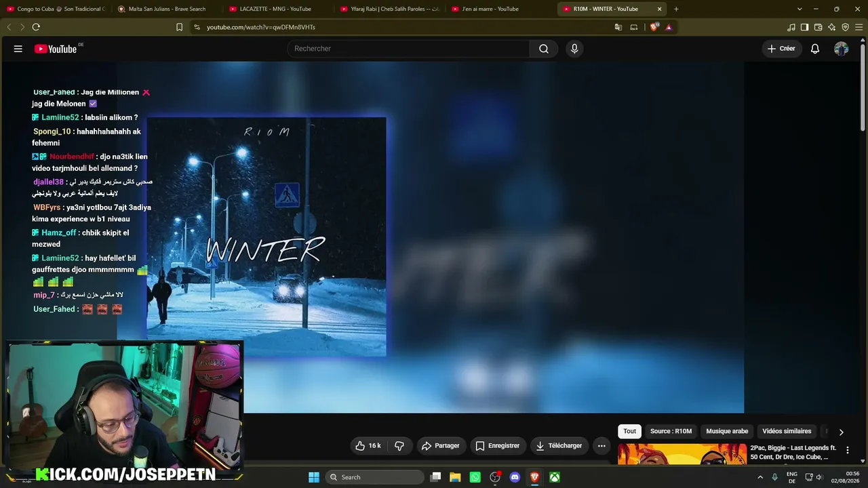Viewport: 868px width, 488px height.
Task: Open Xbox app from taskbar
Action: [x=555, y=477]
